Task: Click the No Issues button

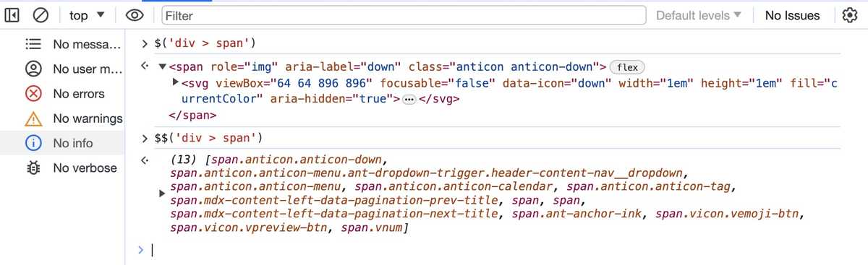Action: click(793, 15)
